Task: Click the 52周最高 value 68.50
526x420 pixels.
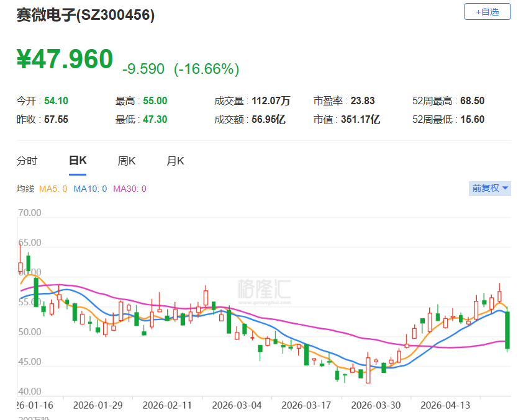Action: pos(473,101)
